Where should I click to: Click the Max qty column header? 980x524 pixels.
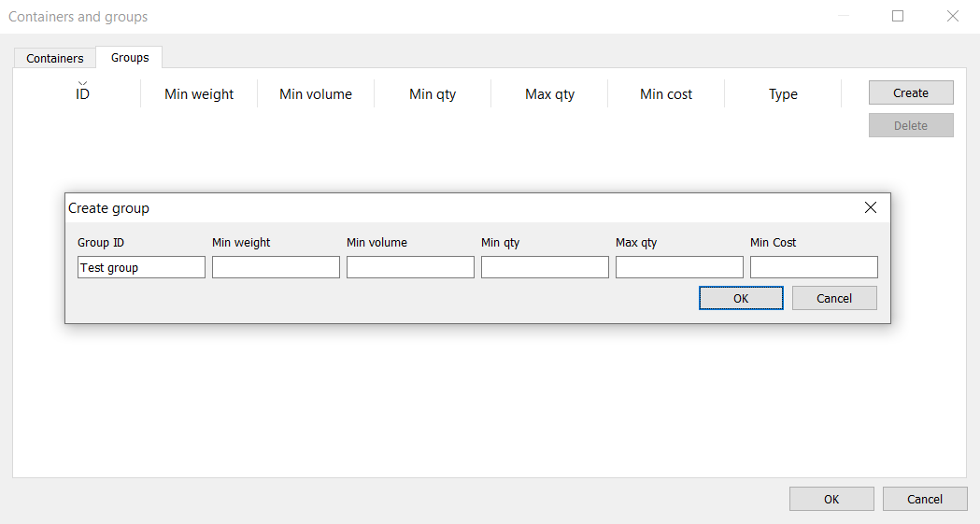click(549, 93)
